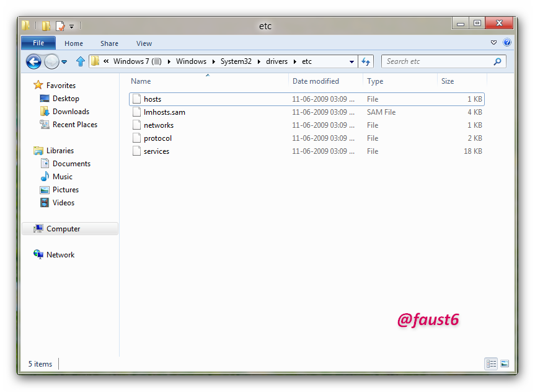Viewport: 535px width, 392px height.
Task: Expand hidden breadcrumb chevrons
Action: tap(106, 61)
